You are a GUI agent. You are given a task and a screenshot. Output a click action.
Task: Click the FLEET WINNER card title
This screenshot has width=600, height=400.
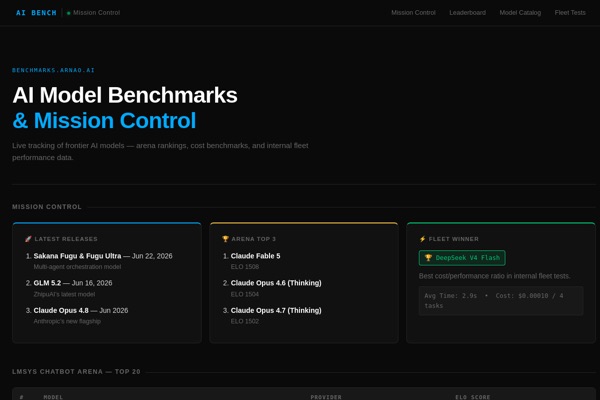point(453,239)
